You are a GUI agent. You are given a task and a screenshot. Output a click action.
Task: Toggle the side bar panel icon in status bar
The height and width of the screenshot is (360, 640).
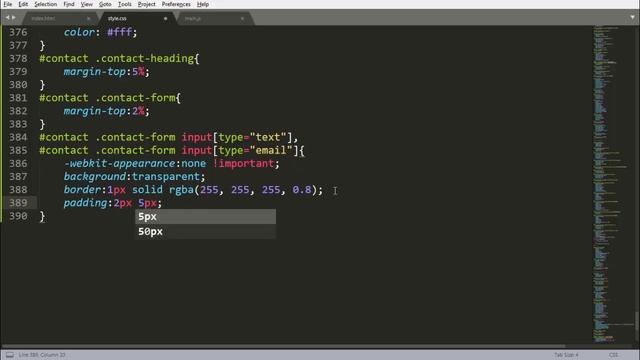(x=9, y=355)
